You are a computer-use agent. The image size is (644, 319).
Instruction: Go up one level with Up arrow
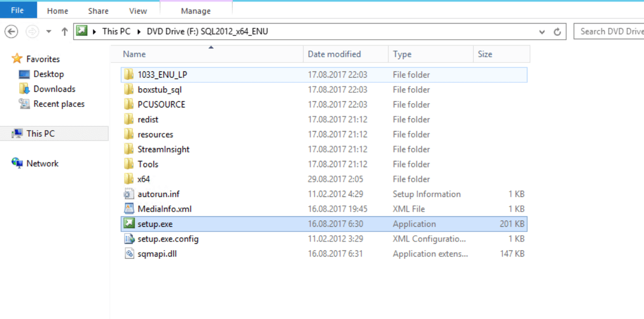point(64,31)
